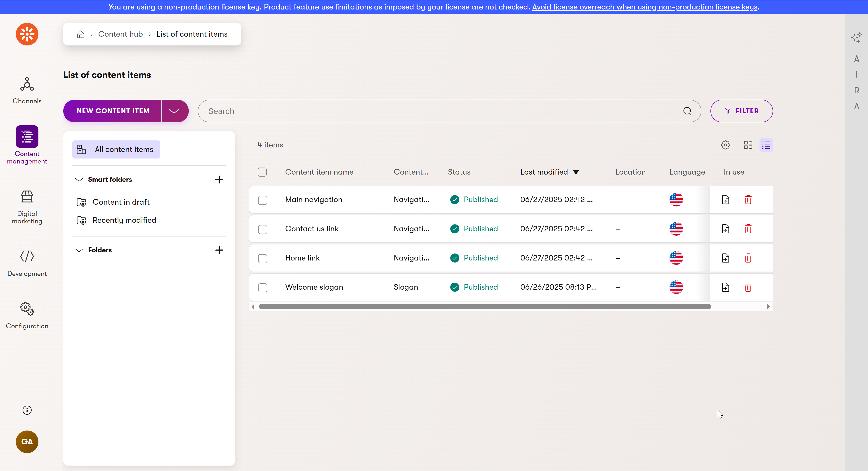Delete the Home link item

coord(748,258)
